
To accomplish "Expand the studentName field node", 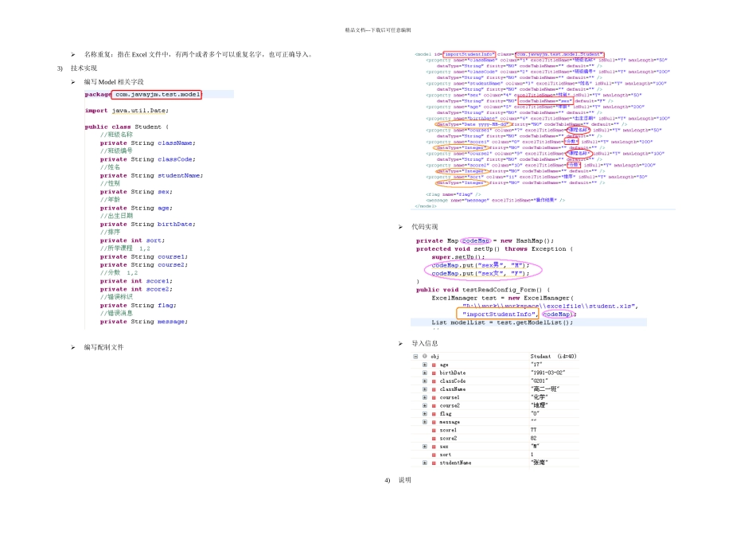I will coord(425,463).
